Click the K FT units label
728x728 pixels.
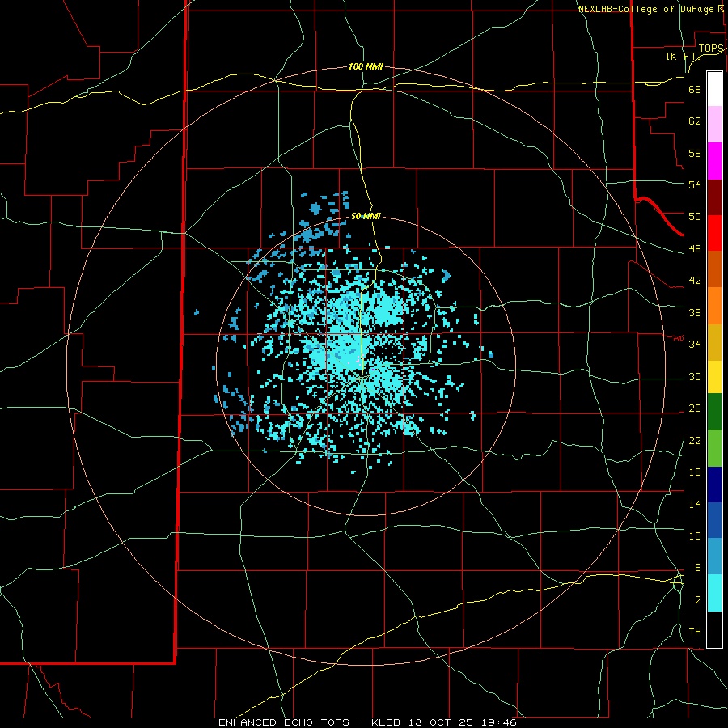click(x=684, y=56)
